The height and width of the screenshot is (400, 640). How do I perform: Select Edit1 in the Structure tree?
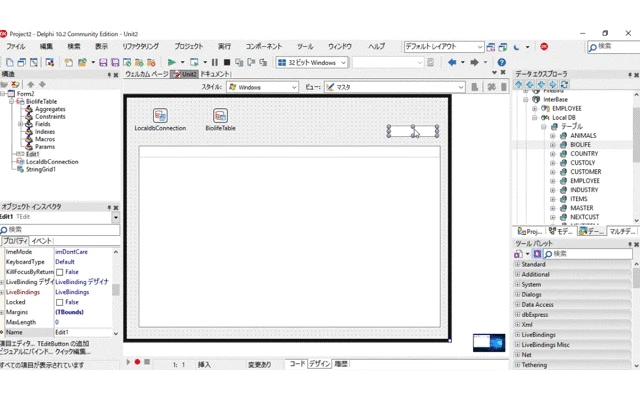pyautogui.click(x=33, y=154)
